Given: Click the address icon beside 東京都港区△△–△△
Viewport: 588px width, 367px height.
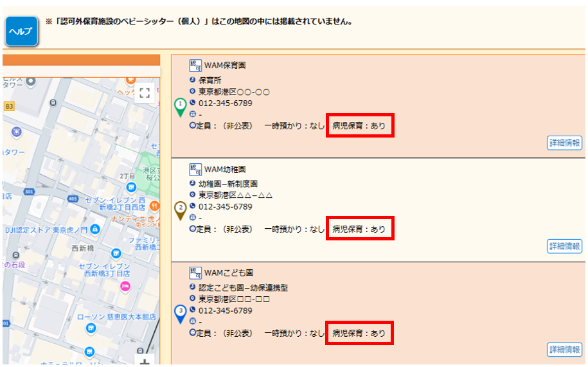Looking at the screenshot, I should (x=192, y=195).
